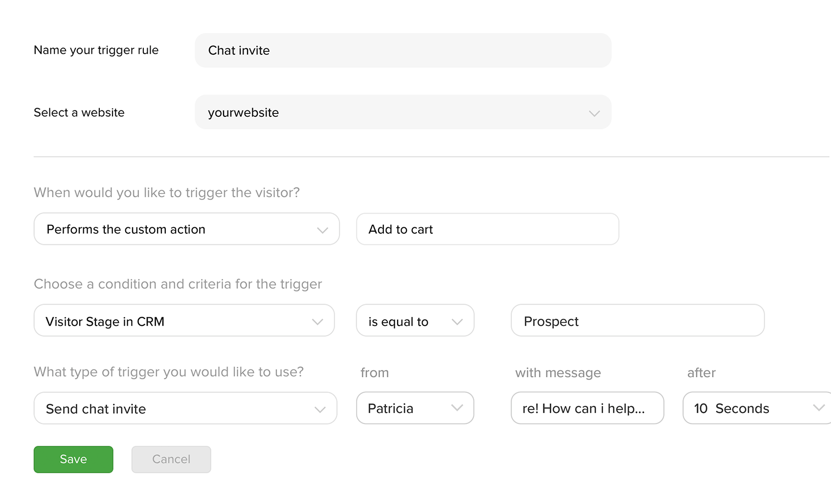Expand the Performs the custom action dropdown

(x=186, y=229)
